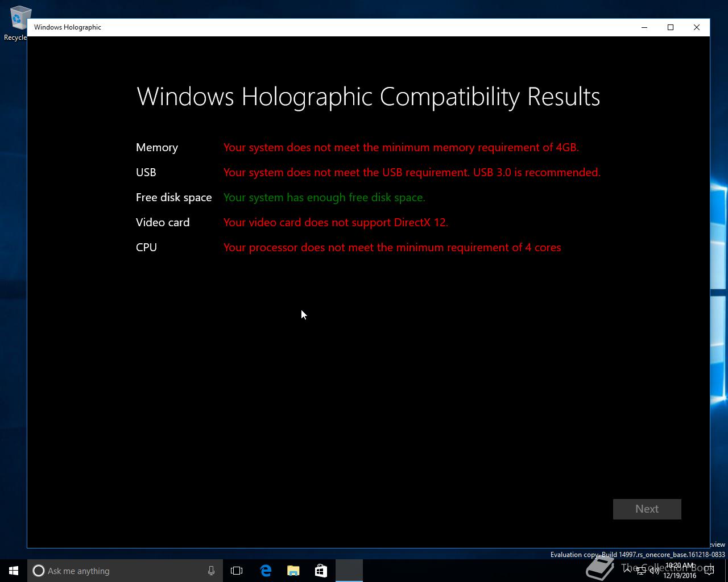Screen dimensions: 728x582
Task: Click the Next button
Action: tap(647, 509)
